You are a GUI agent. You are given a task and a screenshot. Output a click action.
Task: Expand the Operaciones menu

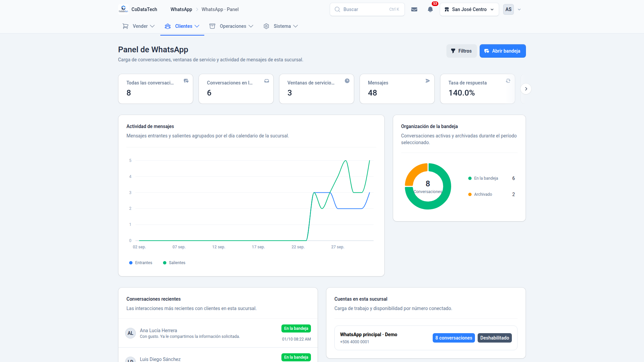coord(231,26)
